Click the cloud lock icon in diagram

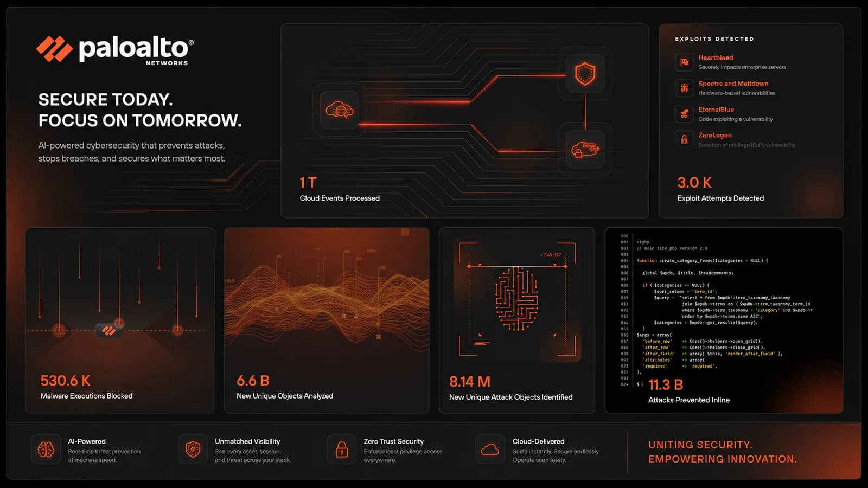tap(585, 149)
